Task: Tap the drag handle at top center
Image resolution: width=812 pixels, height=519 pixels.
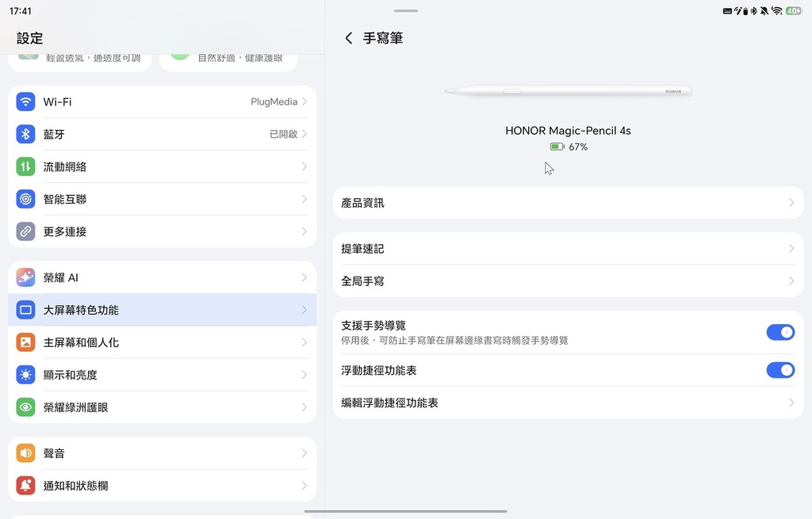Action: [405, 10]
